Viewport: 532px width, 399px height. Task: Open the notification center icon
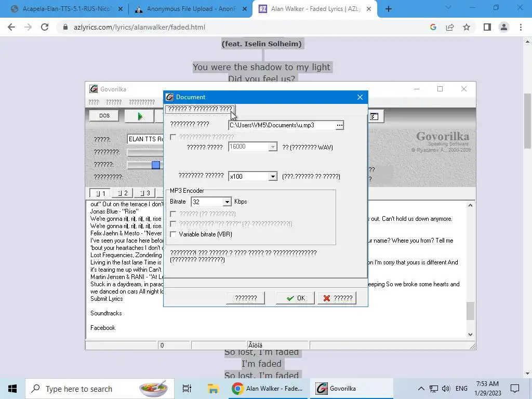[x=515, y=389]
